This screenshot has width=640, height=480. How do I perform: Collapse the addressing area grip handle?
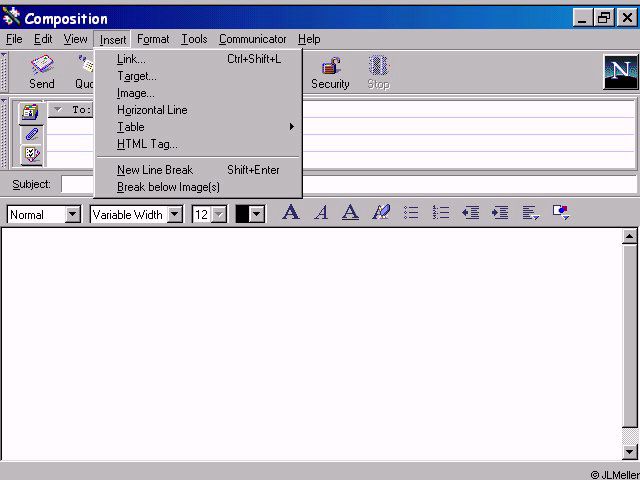point(4,133)
